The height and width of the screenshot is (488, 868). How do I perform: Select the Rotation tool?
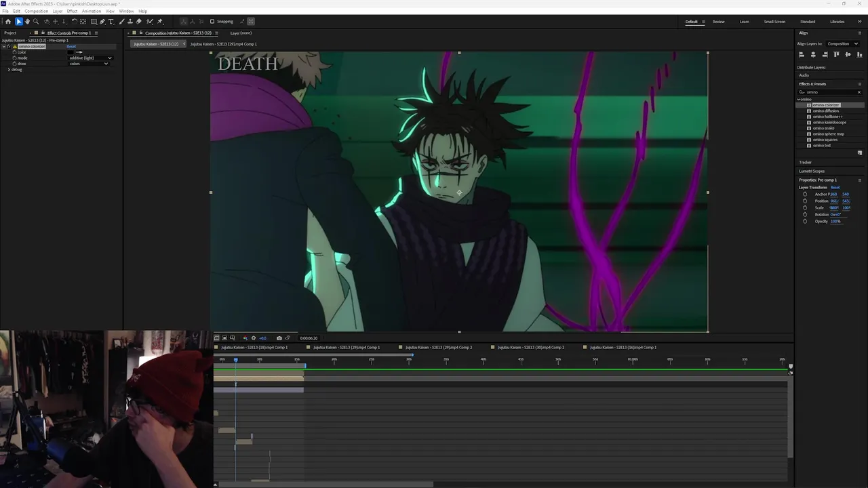(75, 21)
